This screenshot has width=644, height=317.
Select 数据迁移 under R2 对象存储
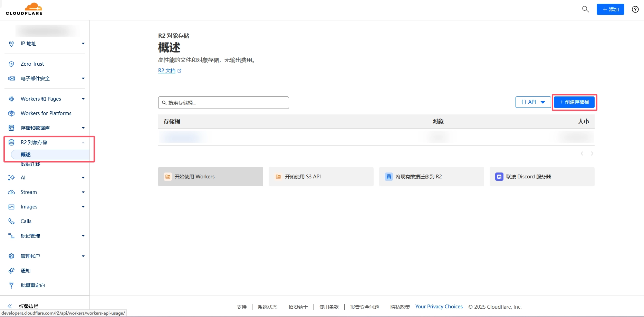(30, 164)
